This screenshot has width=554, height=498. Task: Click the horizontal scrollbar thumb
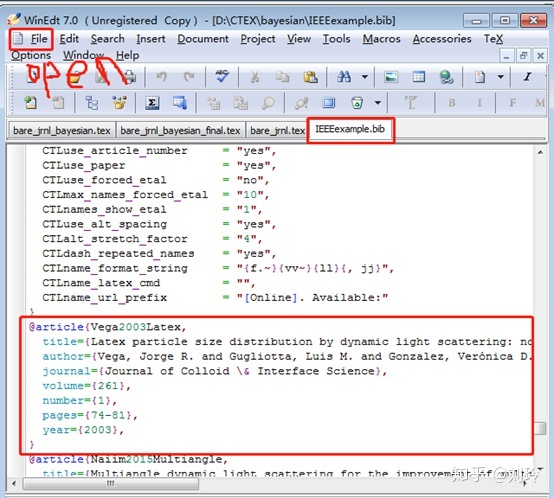point(111,484)
